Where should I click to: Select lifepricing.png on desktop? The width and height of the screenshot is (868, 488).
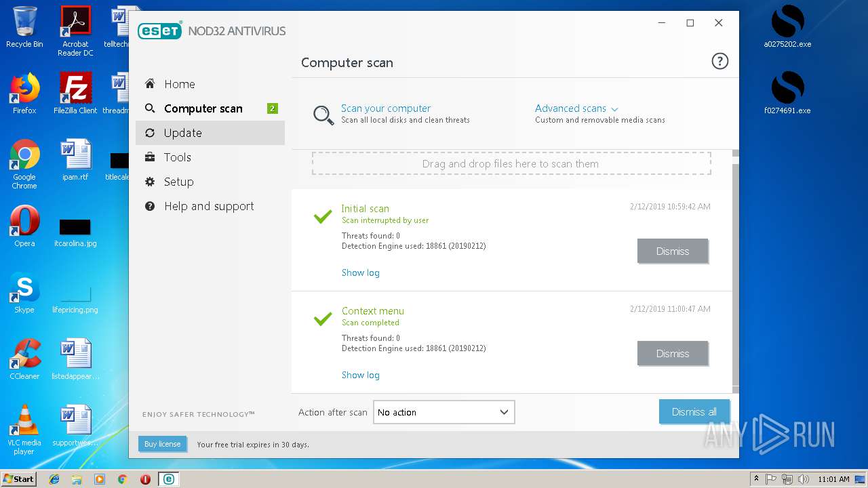(x=75, y=298)
